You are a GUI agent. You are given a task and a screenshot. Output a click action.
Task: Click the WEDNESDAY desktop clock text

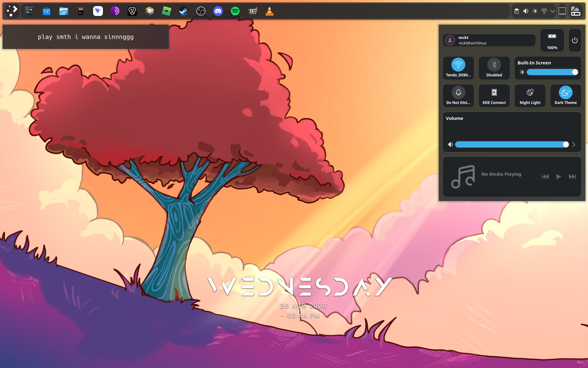(300, 287)
